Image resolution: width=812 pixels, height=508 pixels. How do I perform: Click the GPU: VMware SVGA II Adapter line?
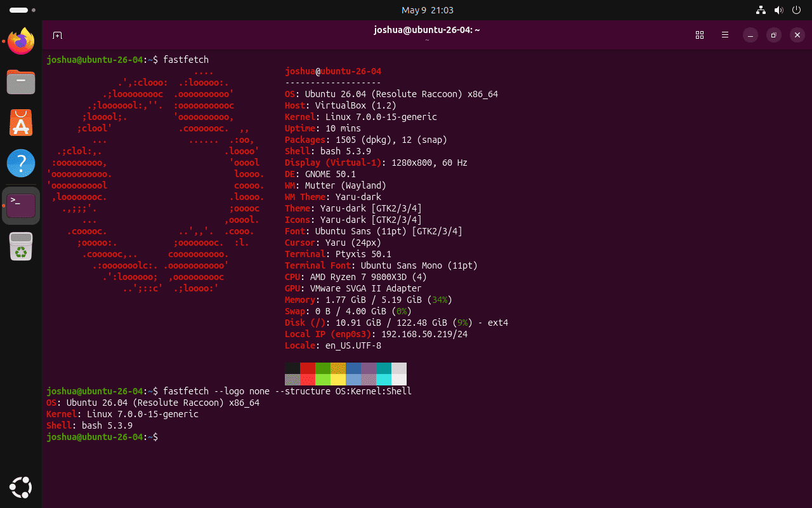click(x=353, y=288)
